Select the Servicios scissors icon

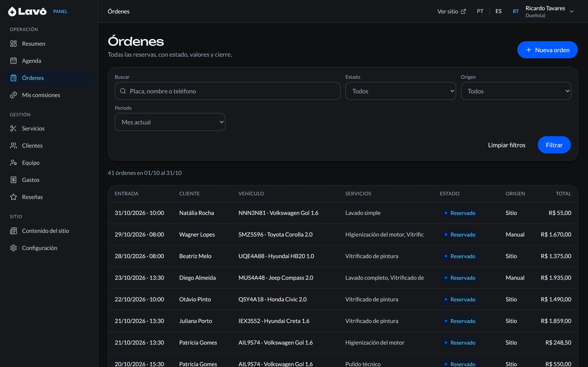point(13,128)
